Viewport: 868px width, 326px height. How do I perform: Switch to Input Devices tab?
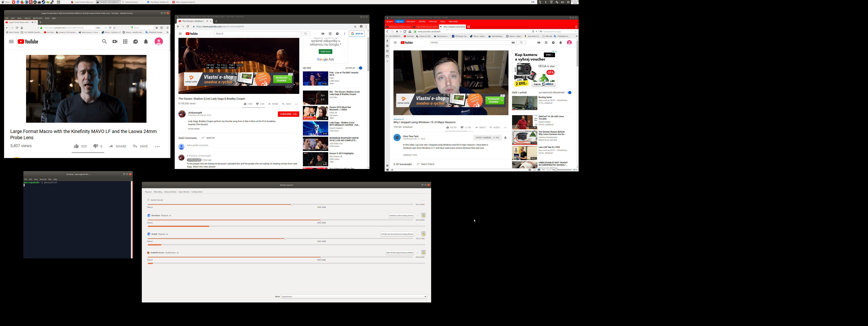coord(184,192)
